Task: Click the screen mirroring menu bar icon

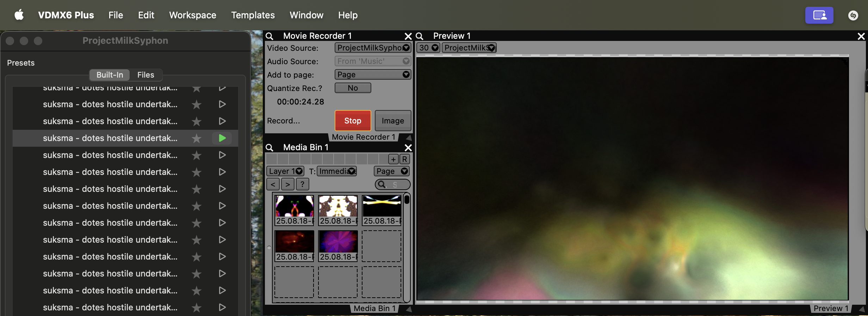Action: tap(819, 15)
